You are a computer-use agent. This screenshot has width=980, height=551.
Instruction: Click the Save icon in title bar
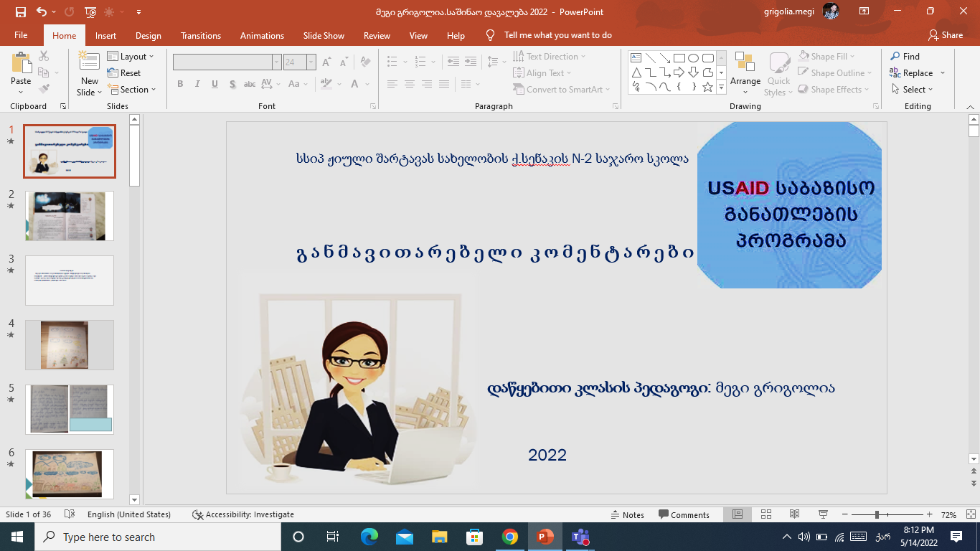20,12
